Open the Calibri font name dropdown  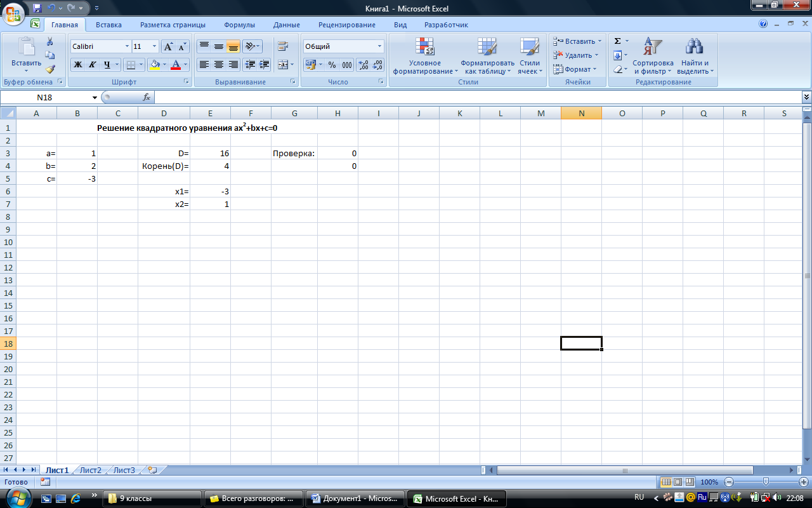coord(126,46)
